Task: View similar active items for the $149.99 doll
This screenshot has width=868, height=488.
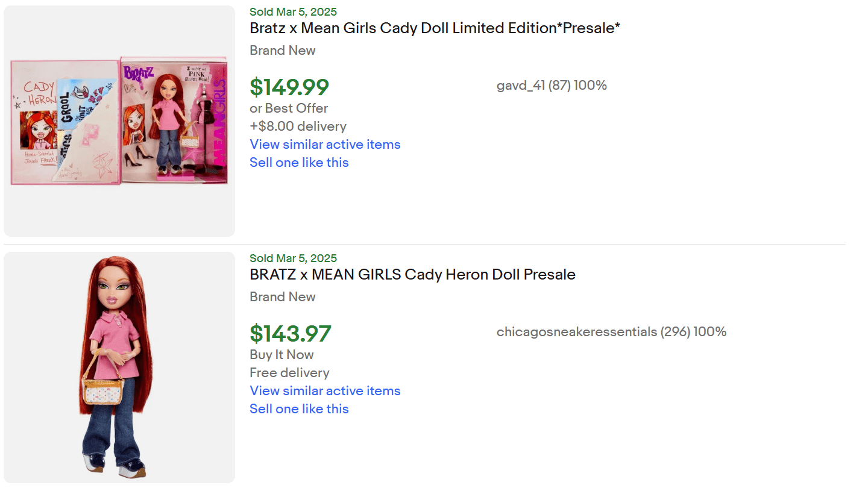Action: point(325,145)
